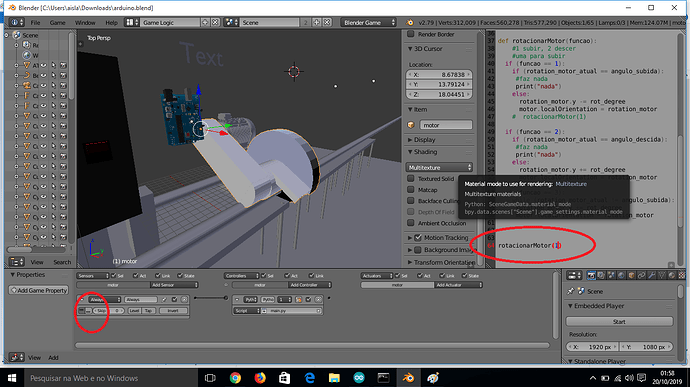Open Logic Editor Add menu
Screen dimensions: 690x387
[53, 358]
